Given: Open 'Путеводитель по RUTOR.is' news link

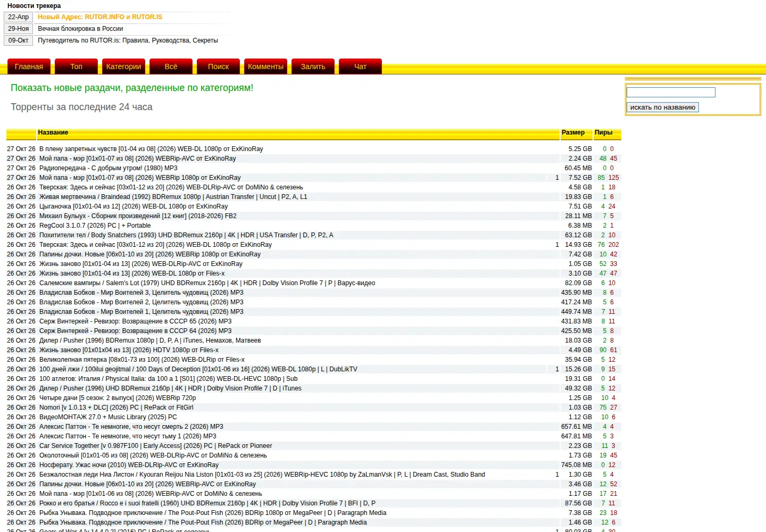Looking at the screenshot, I should click(x=128, y=40).
